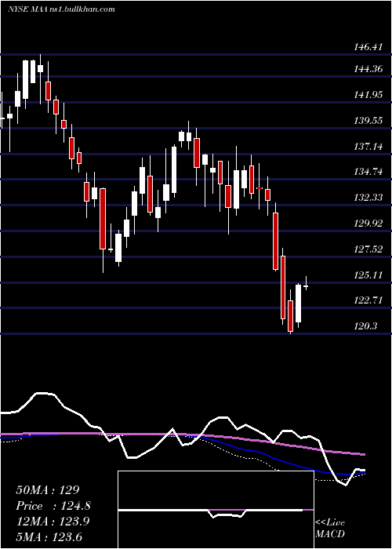Click the 134.74 price level label
The height and width of the screenshot is (549, 392).
(368, 172)
